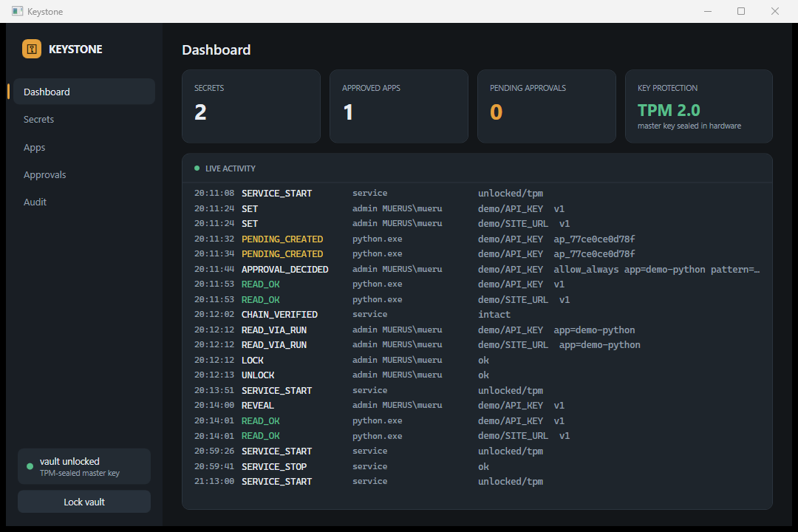
Task: Click unlocked/tpm detail in the 21:13:00 row
Action: 511,481
